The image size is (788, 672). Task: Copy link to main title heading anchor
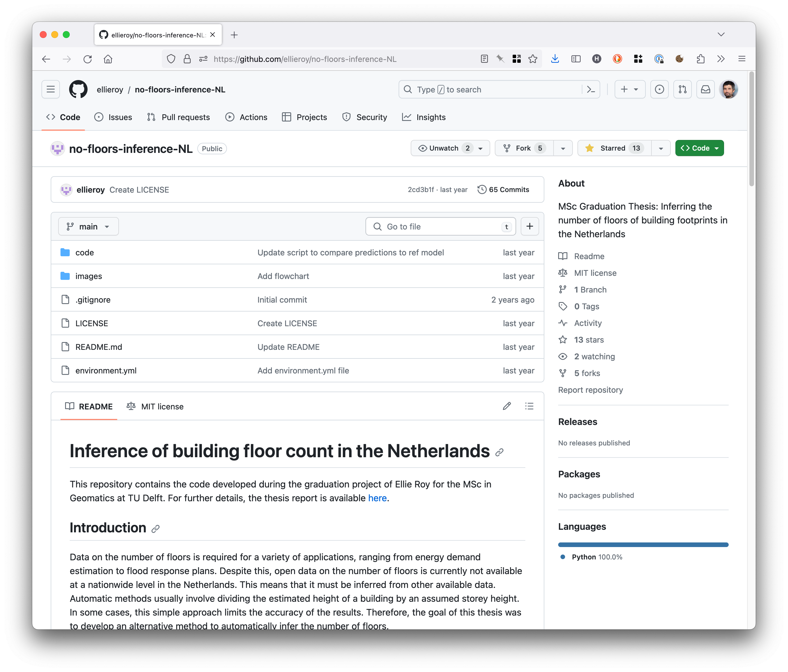(499, 452)
